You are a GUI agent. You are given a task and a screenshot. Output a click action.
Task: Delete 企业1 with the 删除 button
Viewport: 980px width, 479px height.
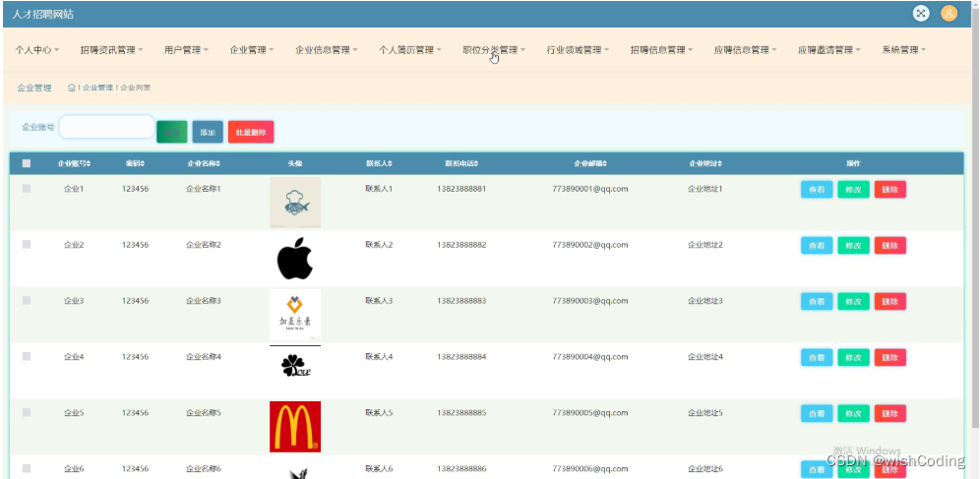[x=890, y=189]
